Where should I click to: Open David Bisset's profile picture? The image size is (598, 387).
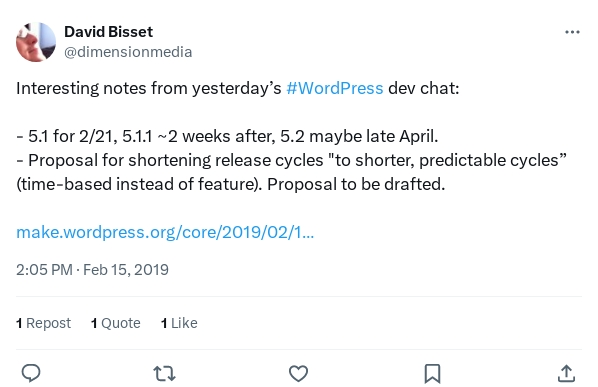tap(36, 42)
